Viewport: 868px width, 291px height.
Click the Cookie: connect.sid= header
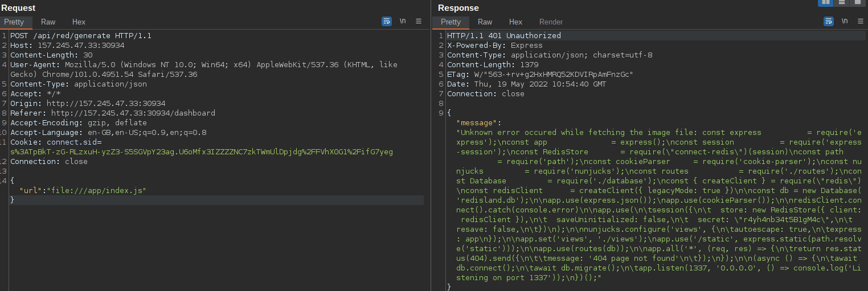[x=56, y=142]
